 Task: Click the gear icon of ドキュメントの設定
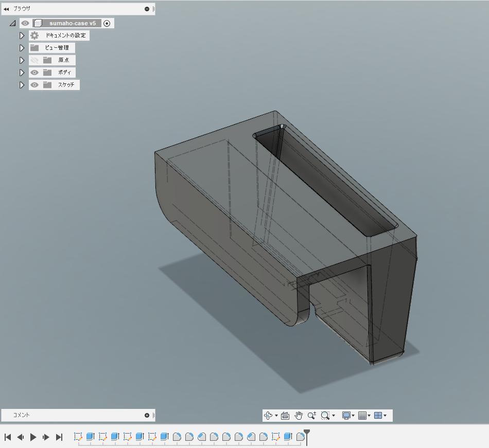point(34,35)
